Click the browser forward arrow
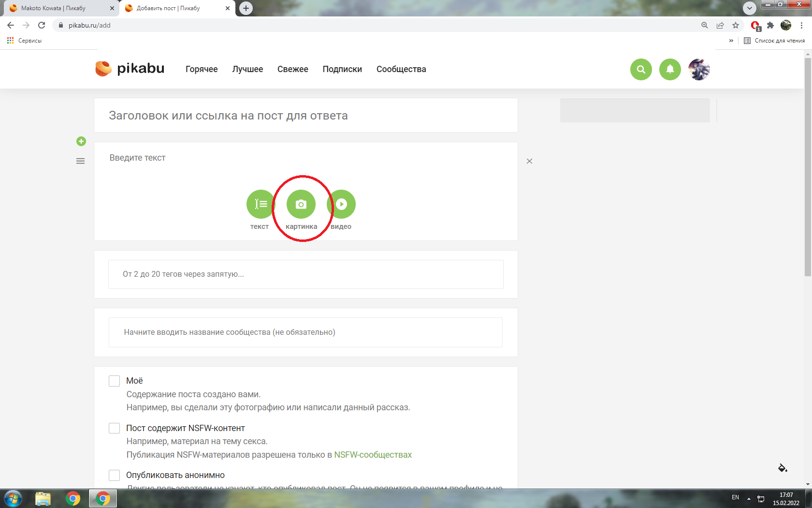This screenshot has width=812, height=508. point(26,25)
